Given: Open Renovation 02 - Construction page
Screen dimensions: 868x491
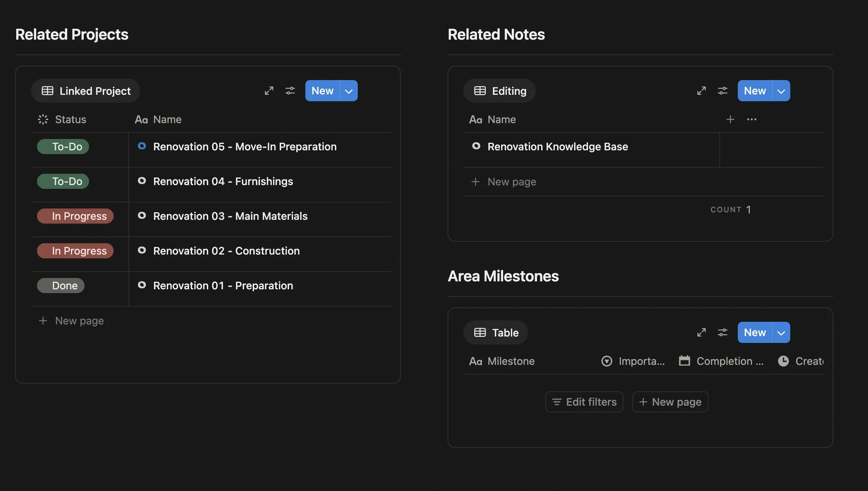Looking at the screenshot, I should click(226, 251).
